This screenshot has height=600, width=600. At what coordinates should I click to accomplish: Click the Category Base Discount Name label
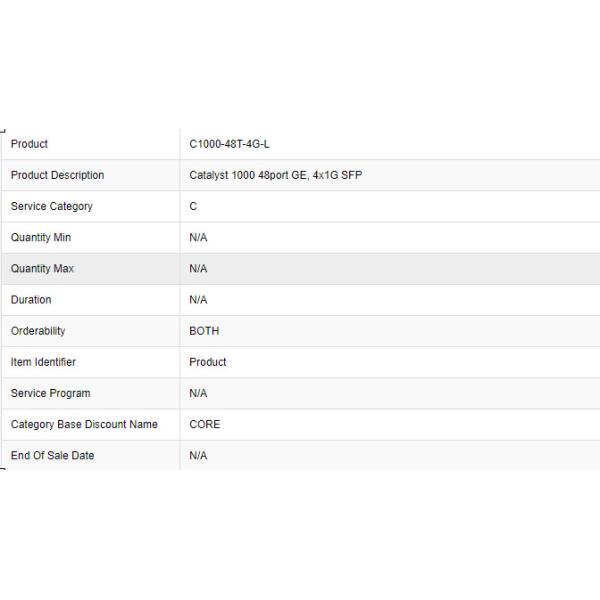click(84, 424)
